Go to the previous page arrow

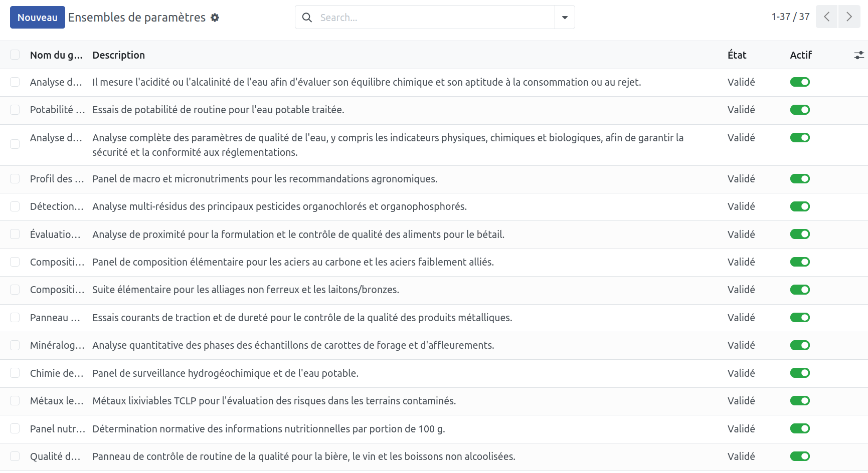click(826, 17)
